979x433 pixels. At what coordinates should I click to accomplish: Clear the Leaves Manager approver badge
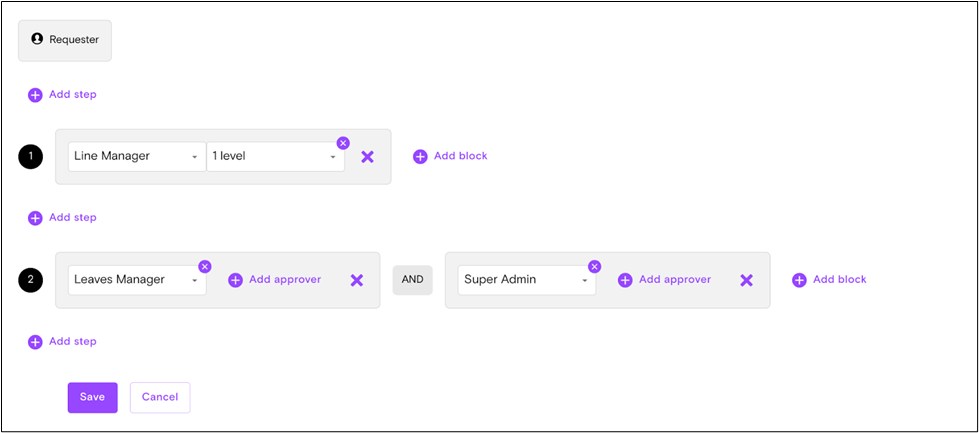pyautogui.click(x=205, y=267)
